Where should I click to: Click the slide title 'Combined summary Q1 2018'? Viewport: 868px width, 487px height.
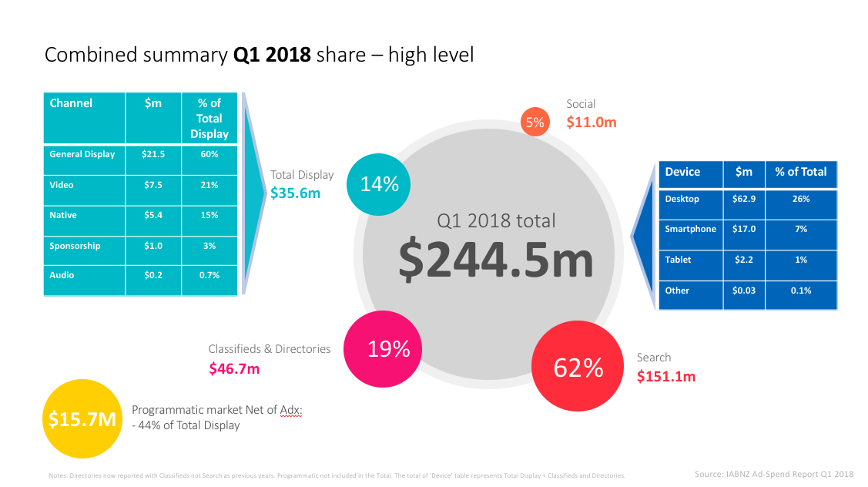(x=178, y=55)
